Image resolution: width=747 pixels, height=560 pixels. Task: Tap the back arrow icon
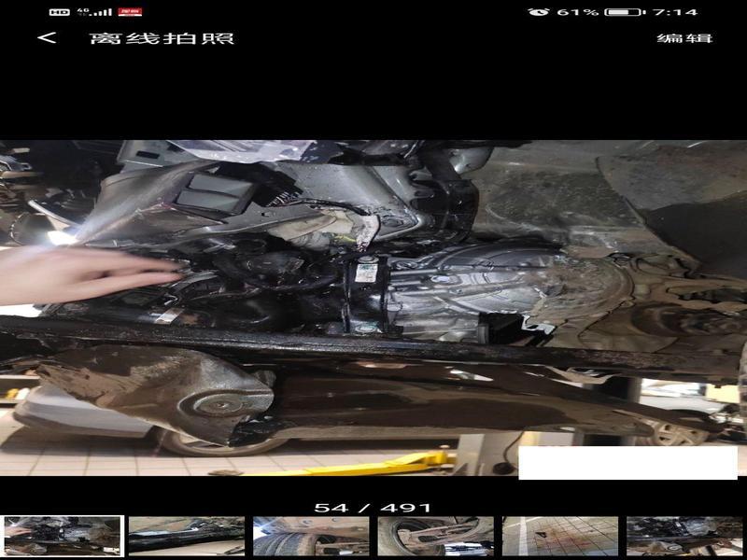pos(47,38)
